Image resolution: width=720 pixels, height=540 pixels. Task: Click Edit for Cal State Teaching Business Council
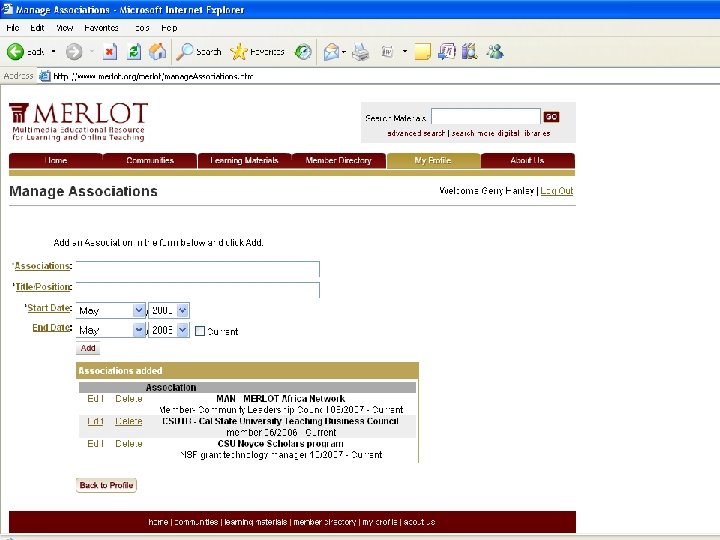click(96, 421)
